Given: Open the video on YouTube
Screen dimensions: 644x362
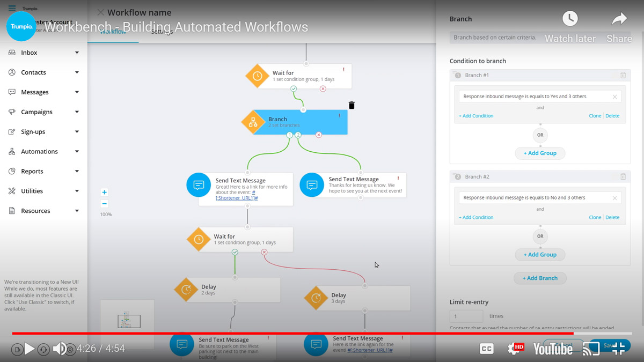Looking at the screenshot, I should pyautogui.click(x=553, y=349).
